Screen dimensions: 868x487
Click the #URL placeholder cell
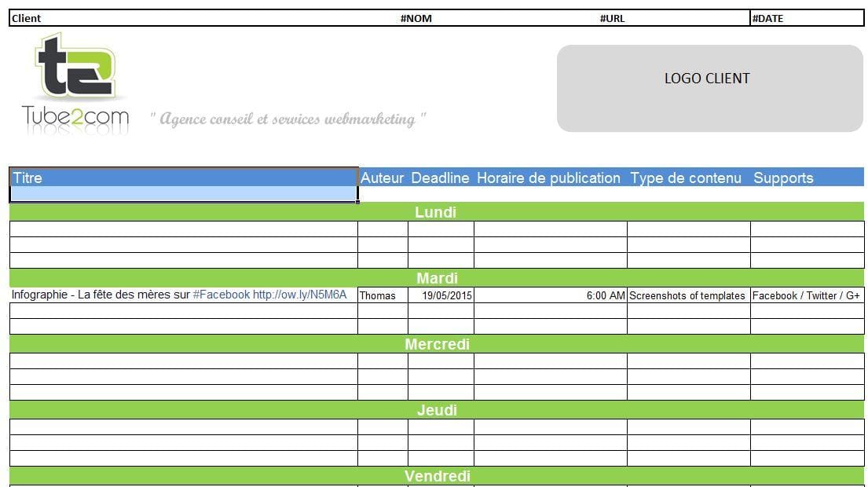[612, 18]
